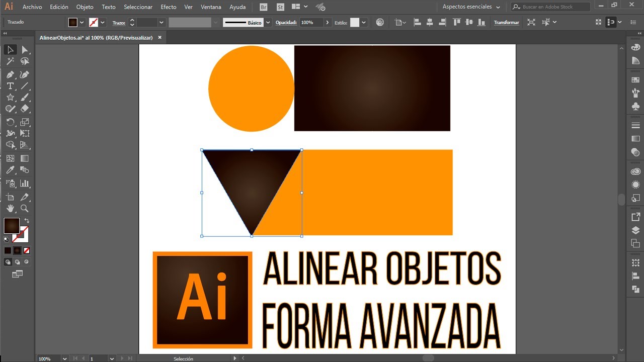Screen dimensions: 644x362
Task: Change screen mode button
Action: (18, 274)
